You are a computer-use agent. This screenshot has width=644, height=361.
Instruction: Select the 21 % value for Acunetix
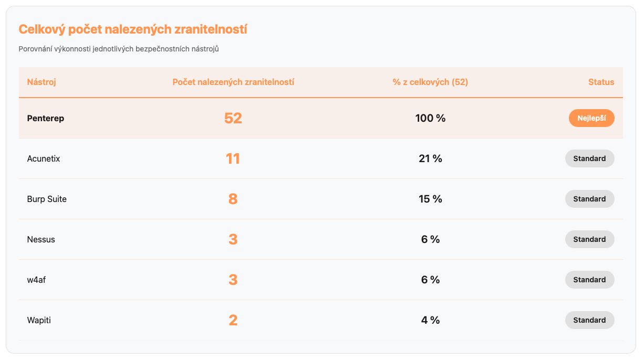click(x=430, y=158)
